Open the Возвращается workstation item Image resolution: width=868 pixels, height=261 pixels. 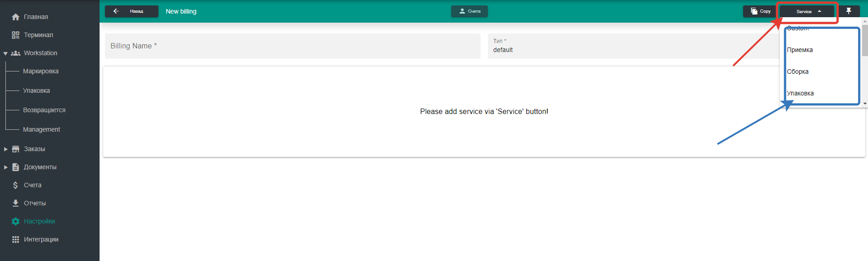[44, 110]
